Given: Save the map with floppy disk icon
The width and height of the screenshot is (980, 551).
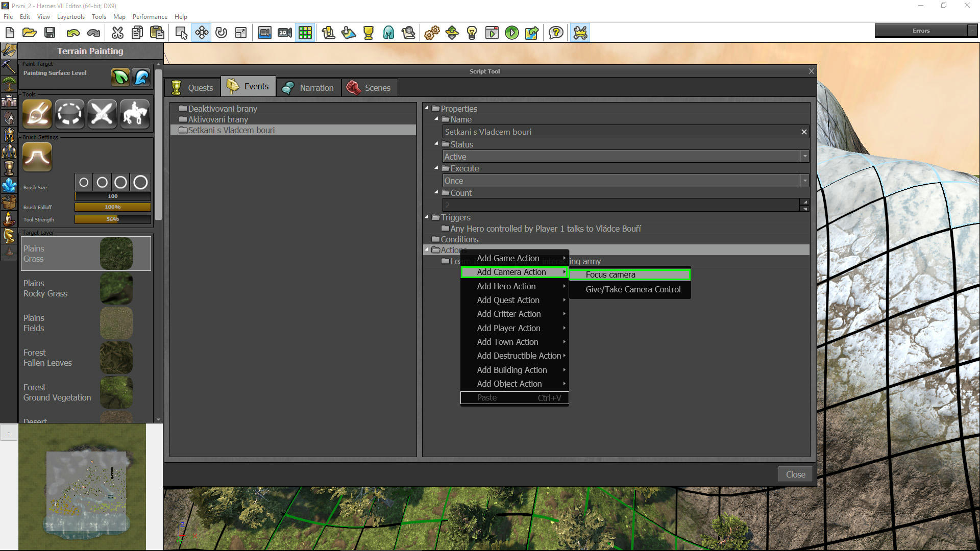Looking at the screenshot, I should coord(50,33).
